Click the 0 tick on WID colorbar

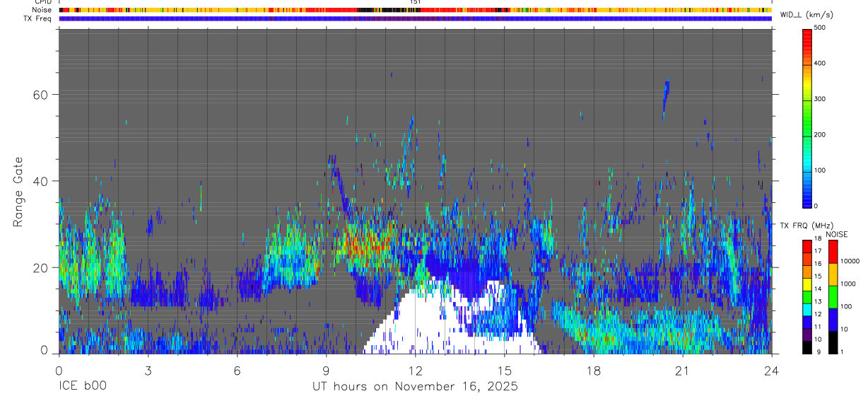tap(816, 206)
